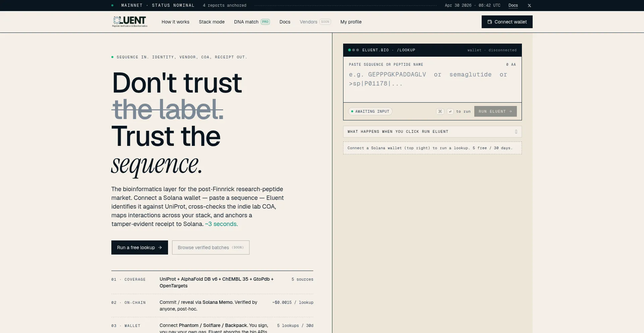Click '5 sources' value
This screenshot has width=644, height=333.
click(302, 279)
